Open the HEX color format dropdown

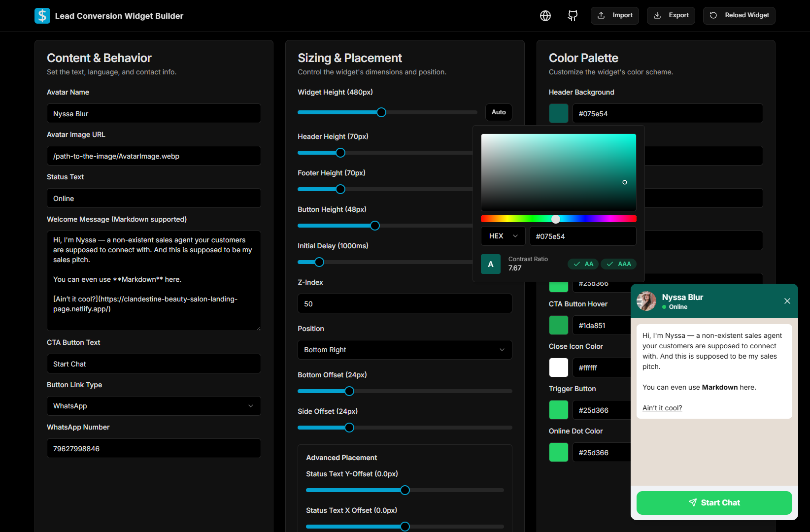coord(503,236)
